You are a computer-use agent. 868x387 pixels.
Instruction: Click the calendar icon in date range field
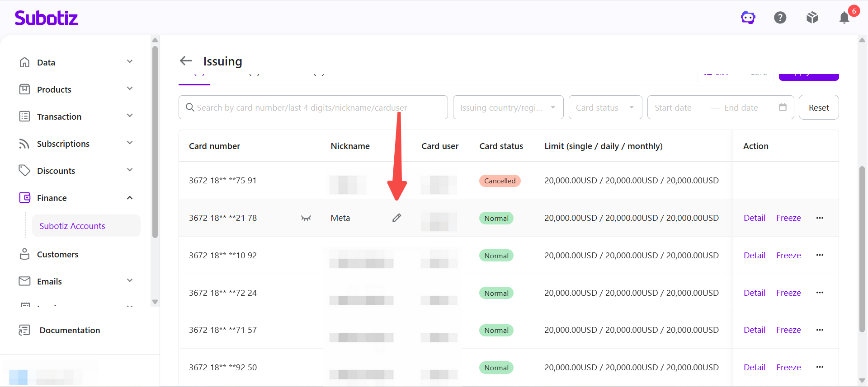tap(783, 107)
